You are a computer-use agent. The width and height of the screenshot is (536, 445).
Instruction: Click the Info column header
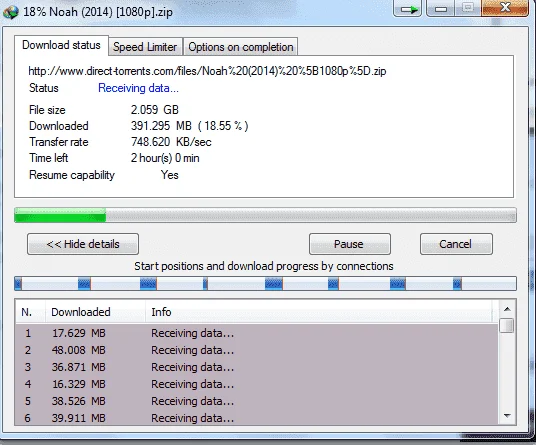pos(319,312)
